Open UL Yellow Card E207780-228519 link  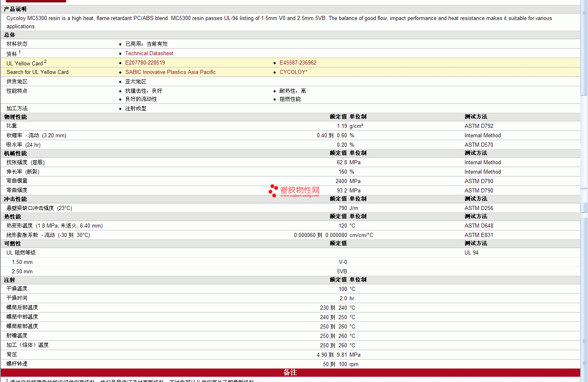point(145,63)
